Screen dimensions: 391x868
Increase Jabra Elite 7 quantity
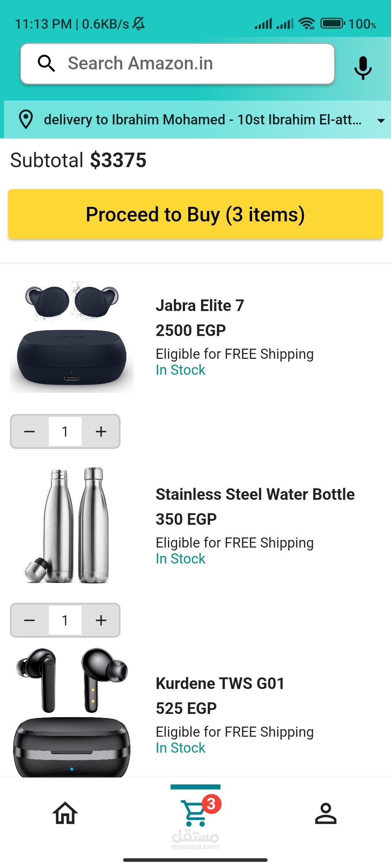[101, 431]
